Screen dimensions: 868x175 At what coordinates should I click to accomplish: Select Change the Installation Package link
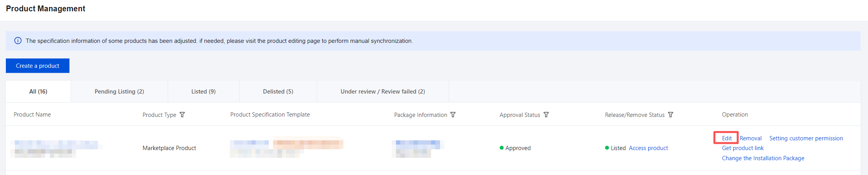pyautogui.click(x=763, y=158)
